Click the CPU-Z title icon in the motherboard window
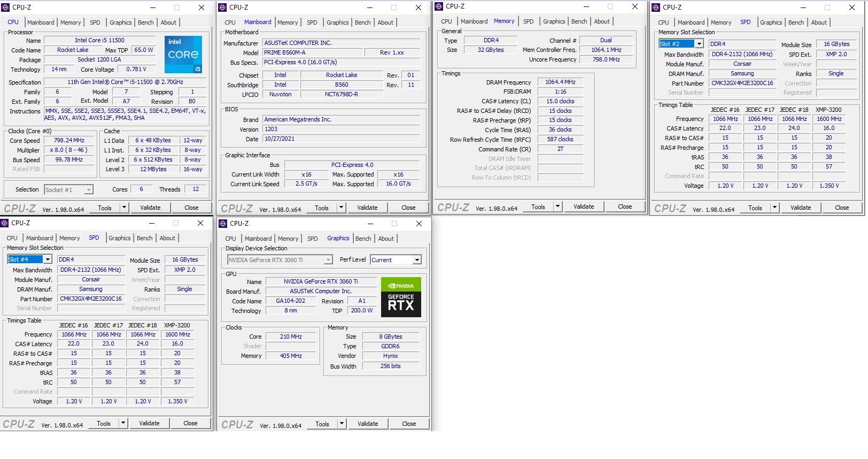This screenshot has width=868, height=459. click(223, 7)
